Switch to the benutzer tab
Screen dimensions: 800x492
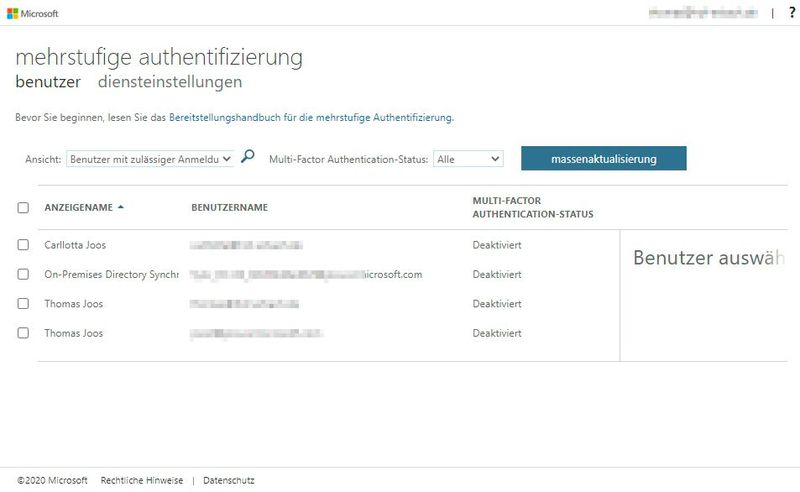coord(48,82)
